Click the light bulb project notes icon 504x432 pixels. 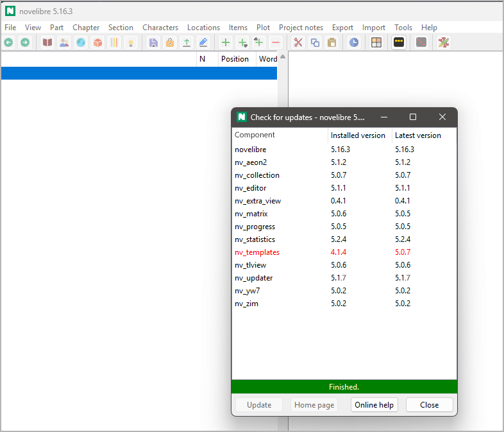[x=131, y=42]
